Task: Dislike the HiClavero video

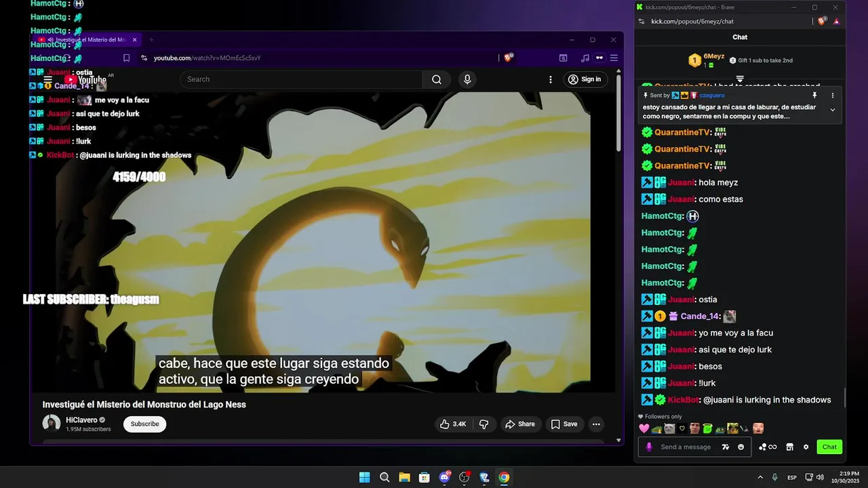Action: [x=484, y=424]
